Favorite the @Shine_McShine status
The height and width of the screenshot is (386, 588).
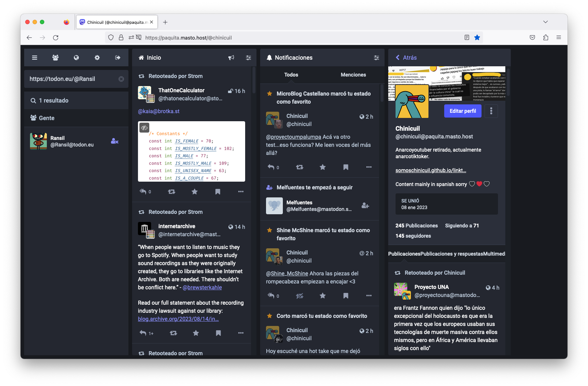click(323, 296)
